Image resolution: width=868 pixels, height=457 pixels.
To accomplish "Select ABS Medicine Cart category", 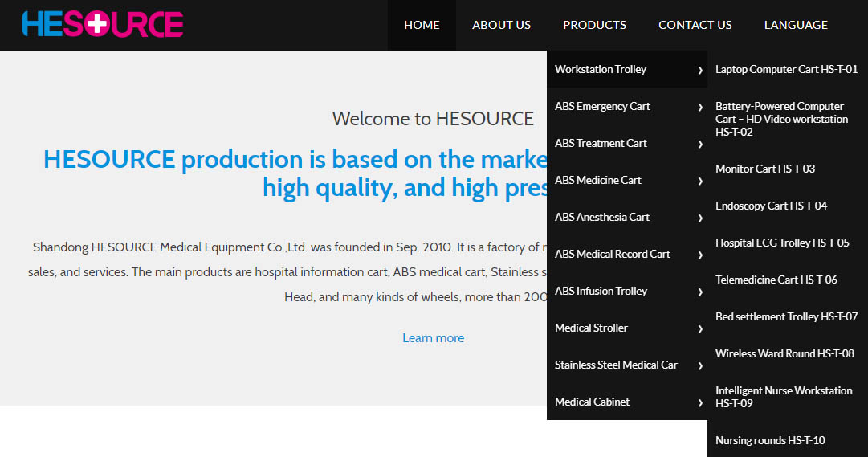I will [x=627, y=180].
